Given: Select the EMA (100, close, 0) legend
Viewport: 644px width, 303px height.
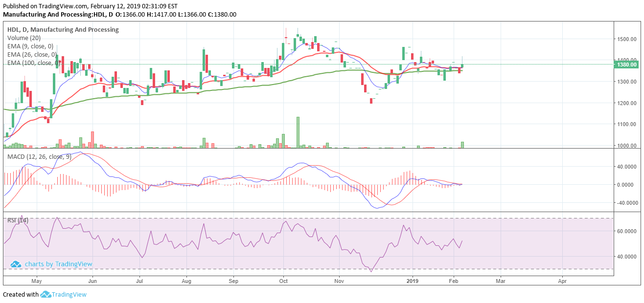Looking at the screenshot, I should click(33, 63).
